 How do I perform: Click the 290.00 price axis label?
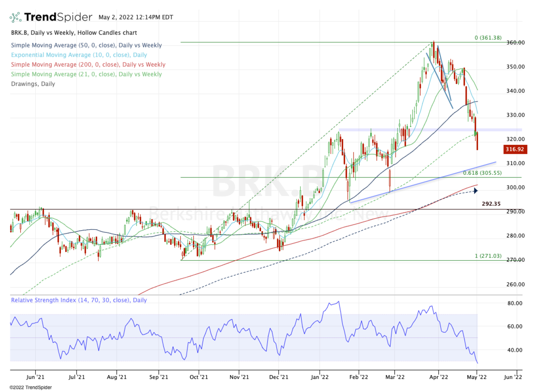[516, 211]
